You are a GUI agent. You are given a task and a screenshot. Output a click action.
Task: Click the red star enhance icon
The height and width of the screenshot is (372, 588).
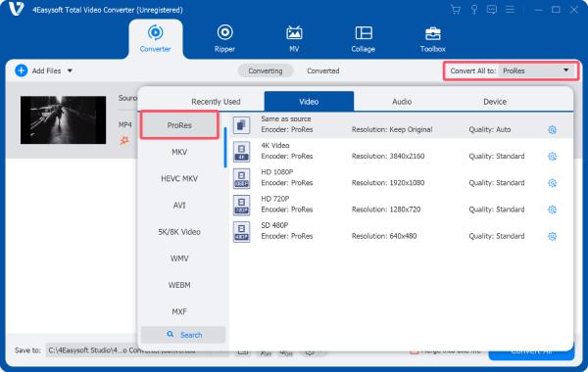click(x=124, y=141)
